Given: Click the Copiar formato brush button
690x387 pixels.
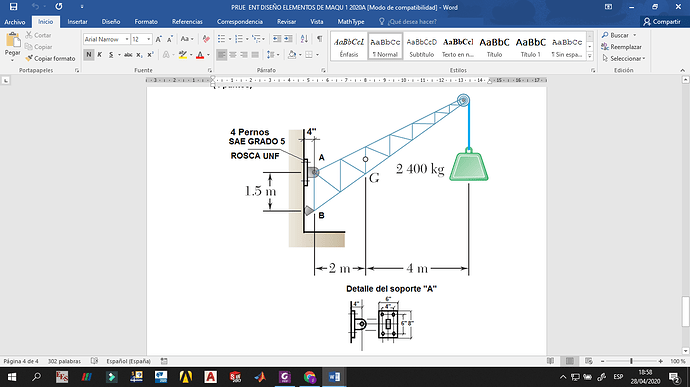Looking at the screenshot, I should [x=50, y=58].
